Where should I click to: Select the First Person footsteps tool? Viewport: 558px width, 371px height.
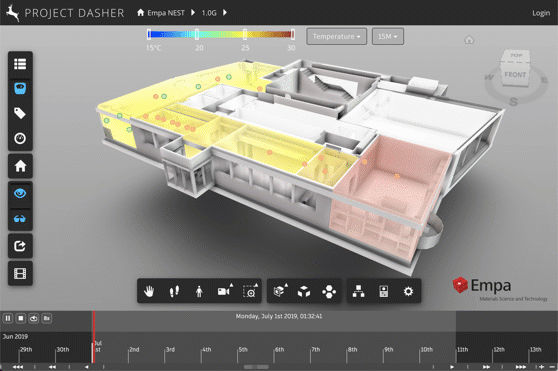(x=174, y=292)
